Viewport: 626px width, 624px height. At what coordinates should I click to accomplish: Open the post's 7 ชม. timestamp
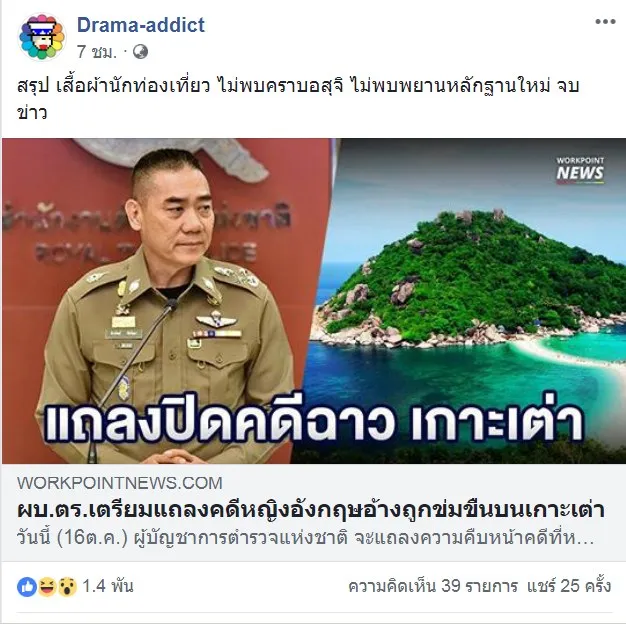click(x=97, y=52)
